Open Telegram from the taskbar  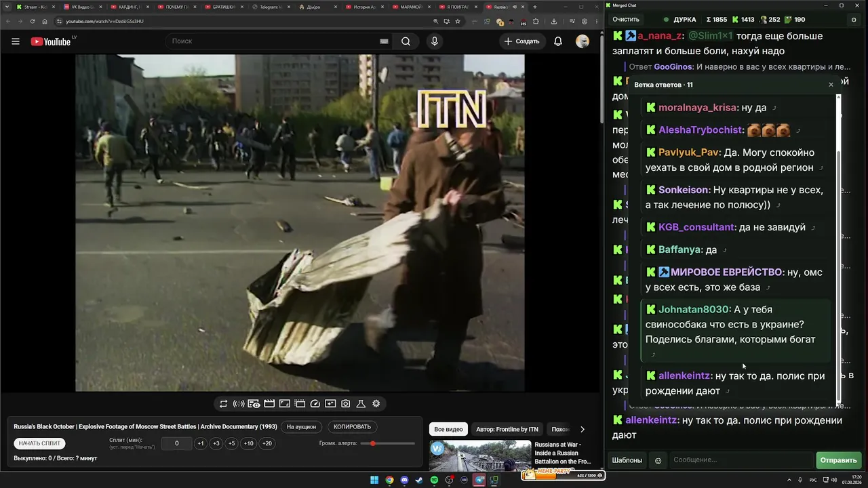click(x=479, y=481)
